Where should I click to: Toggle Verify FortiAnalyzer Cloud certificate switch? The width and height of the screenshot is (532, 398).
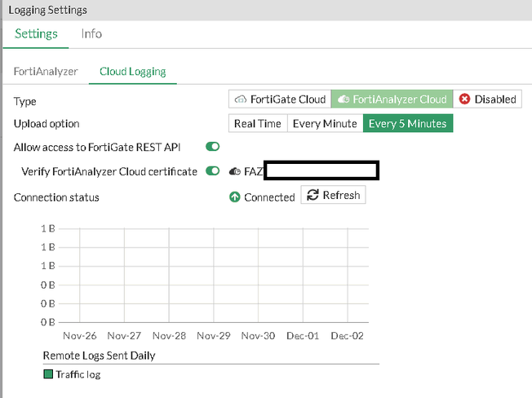[213, 171]
